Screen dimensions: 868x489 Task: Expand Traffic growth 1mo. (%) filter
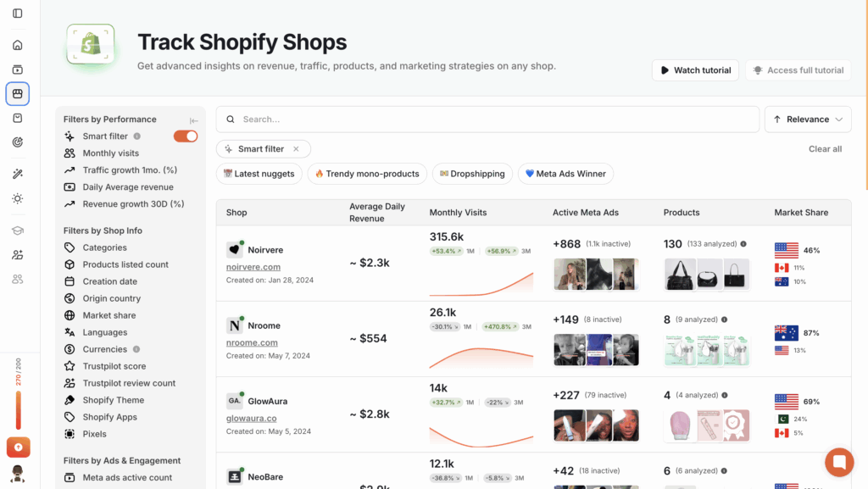coord(130,169)
